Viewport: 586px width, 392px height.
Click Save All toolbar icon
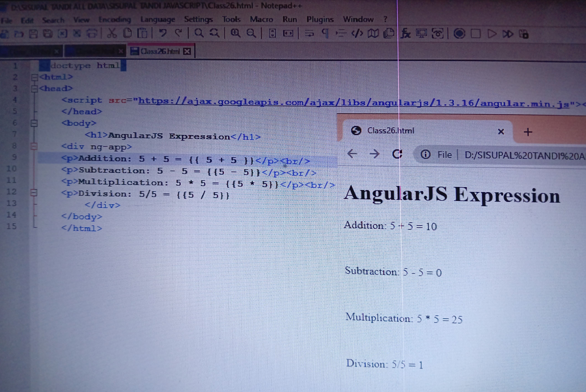[47, 34]
